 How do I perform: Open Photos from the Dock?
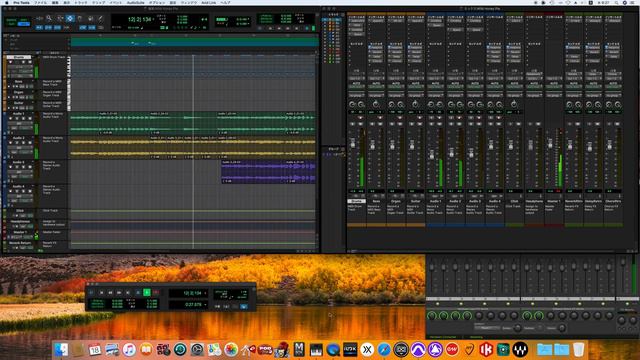click(x=231, y=349)
